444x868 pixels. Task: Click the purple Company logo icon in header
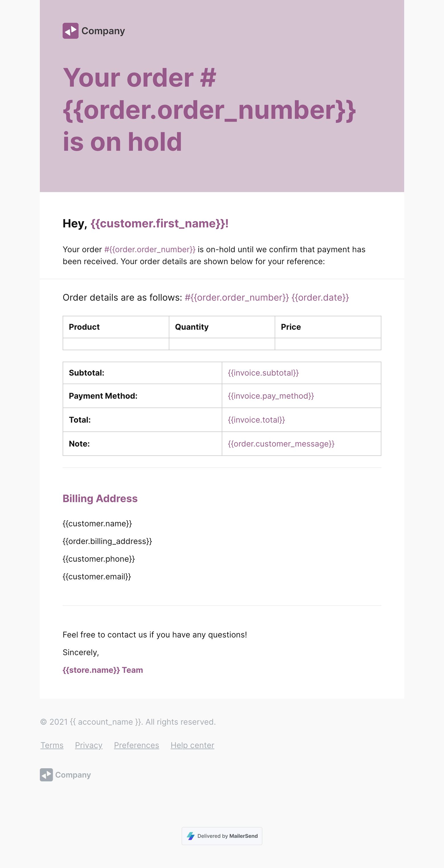click(x=70, y=31)
